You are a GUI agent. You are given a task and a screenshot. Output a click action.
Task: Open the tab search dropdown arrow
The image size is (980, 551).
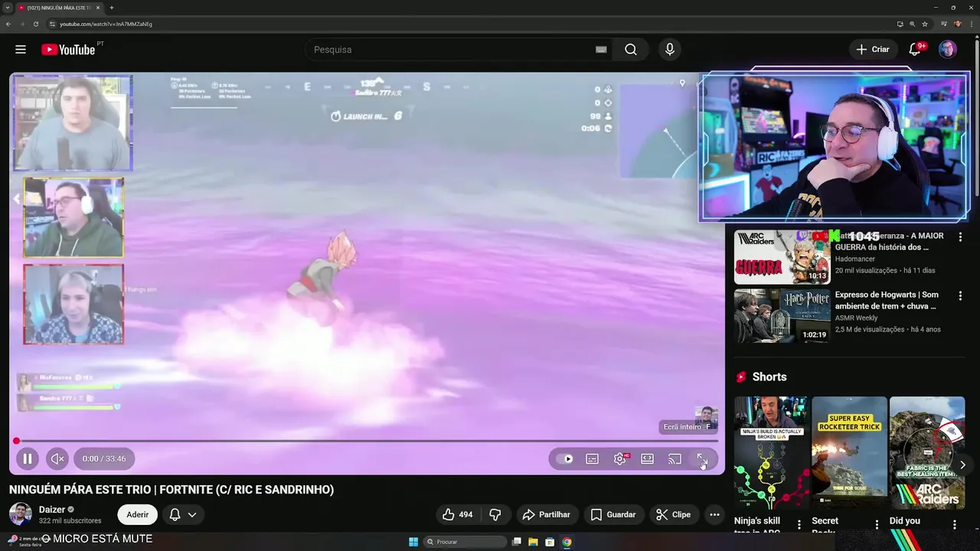7,8
